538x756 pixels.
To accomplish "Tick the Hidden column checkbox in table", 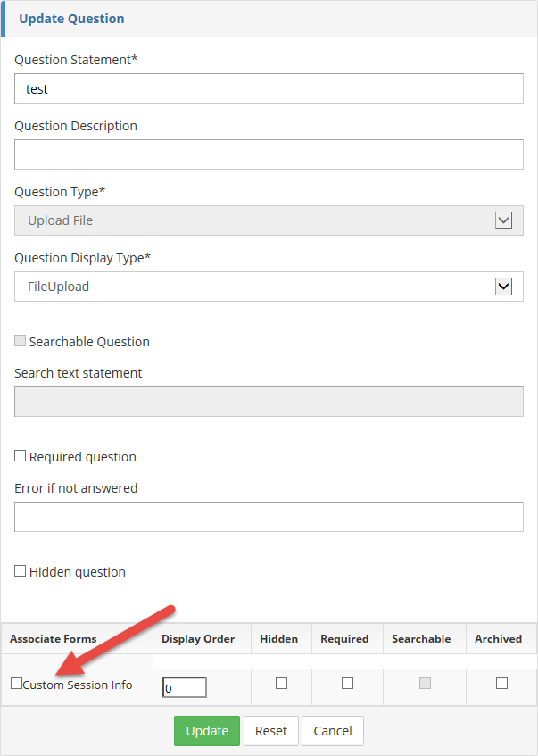I will [x=281, y=684].
